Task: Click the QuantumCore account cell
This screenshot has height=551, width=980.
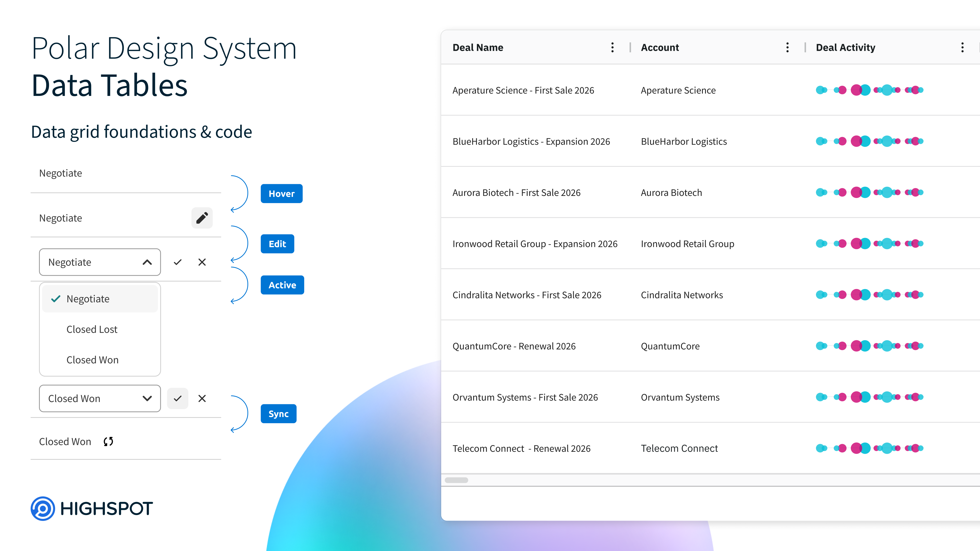Action: (x=670, y=346)
